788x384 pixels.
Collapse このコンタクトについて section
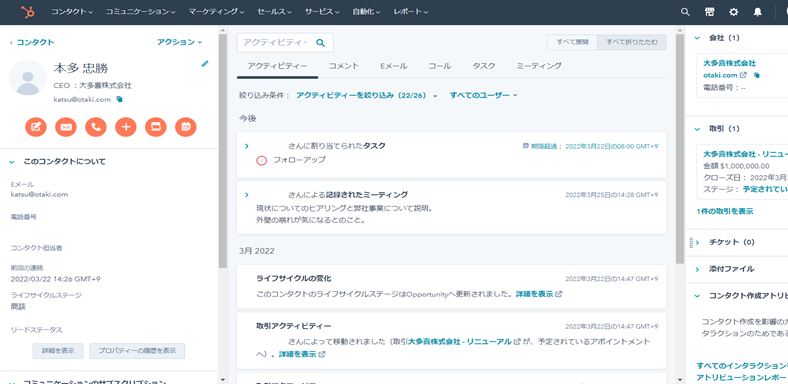(x=12, y=162)
